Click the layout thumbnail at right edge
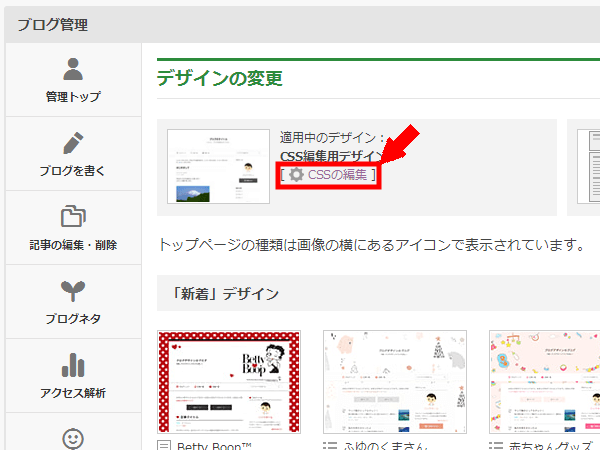 (x=589, y=166)
